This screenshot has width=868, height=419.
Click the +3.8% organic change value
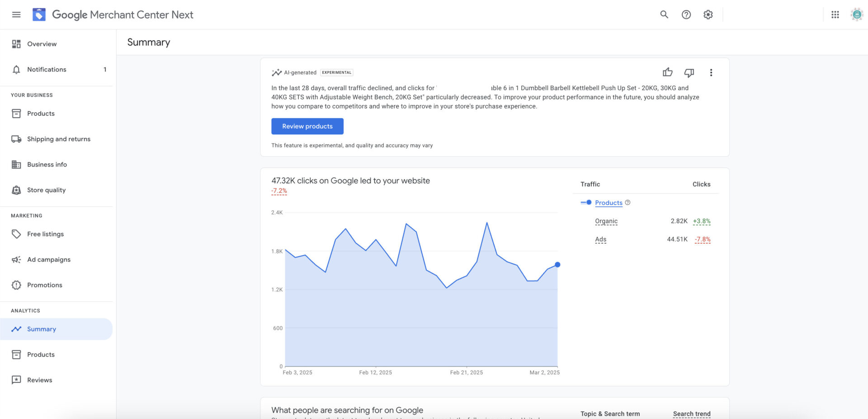pyautogui.click(x=702, y=221)
